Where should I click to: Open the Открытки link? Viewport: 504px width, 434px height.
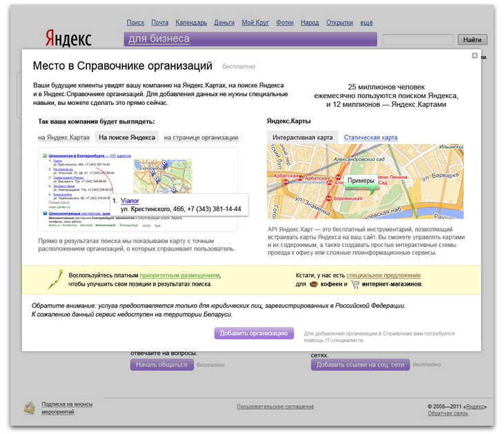pyautogui.click(x=340, y=23)
